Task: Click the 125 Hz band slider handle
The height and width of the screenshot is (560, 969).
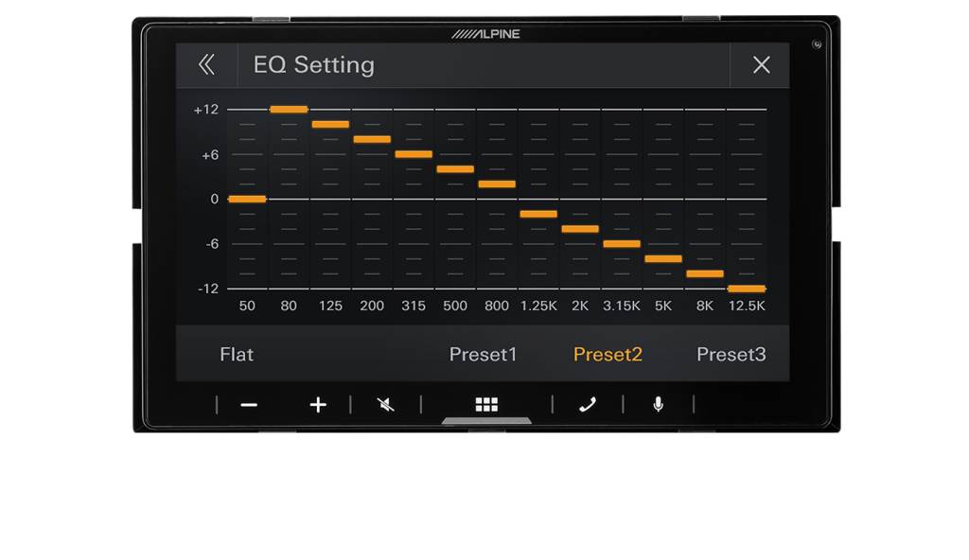Action: (330, 124)
